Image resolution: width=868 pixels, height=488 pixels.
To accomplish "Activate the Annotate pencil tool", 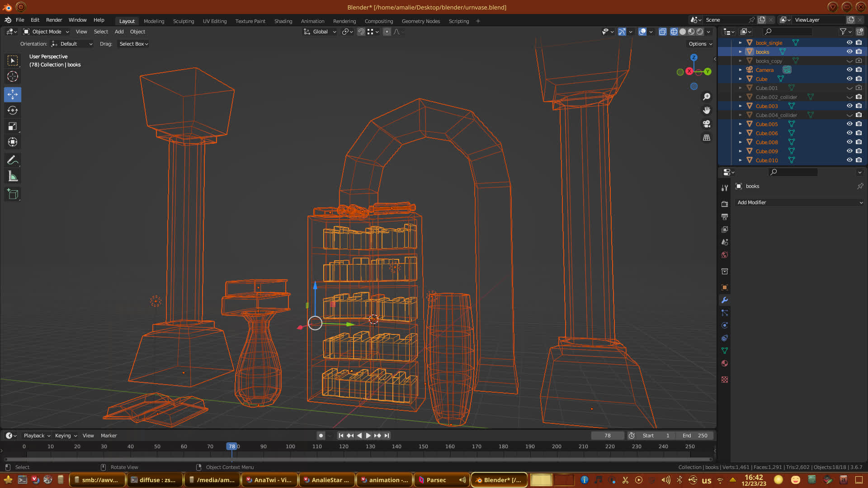I will tap(13, 160).
